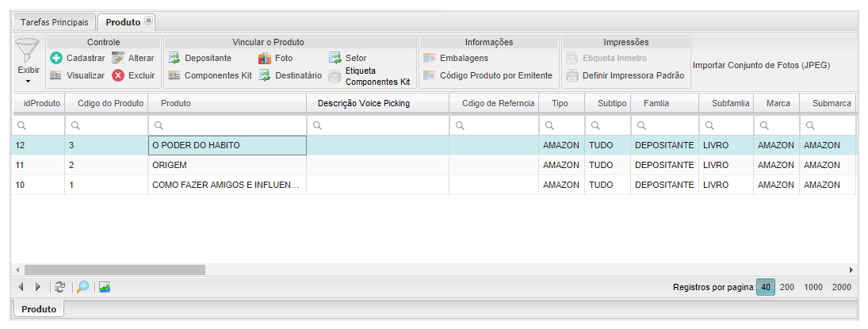
Task: Click the Alterar edit icon
Action: coord(118,58)
